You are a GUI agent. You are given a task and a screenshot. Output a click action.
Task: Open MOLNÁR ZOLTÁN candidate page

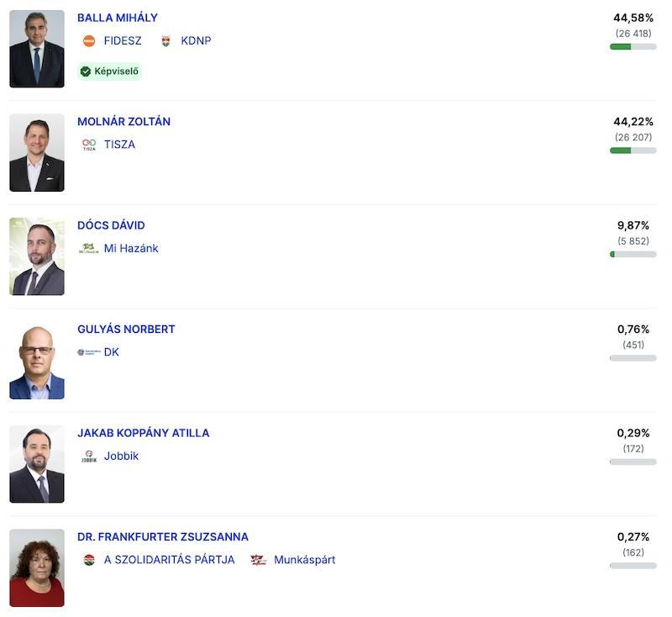pyautogui.click(x=123, y=122)
